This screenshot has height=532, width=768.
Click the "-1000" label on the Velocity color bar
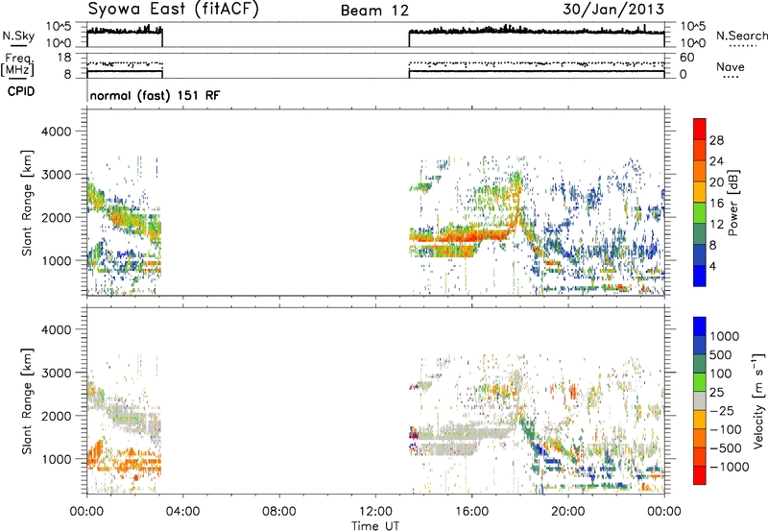point(730,467)
